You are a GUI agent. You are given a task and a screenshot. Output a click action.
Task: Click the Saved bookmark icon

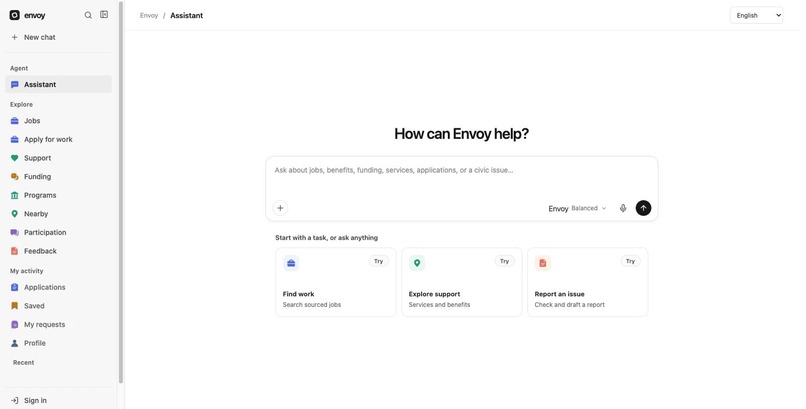(x=14, y=306)
